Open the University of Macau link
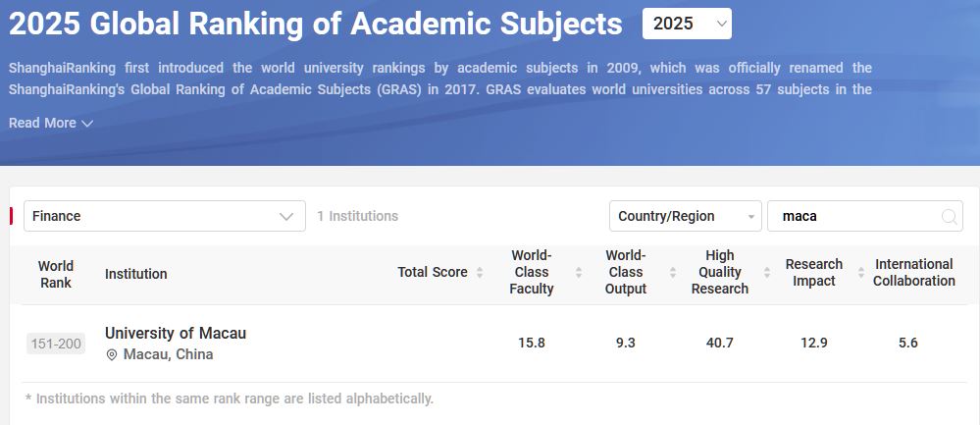This screenshot has height=425, width=980. (x=176, y=333)
